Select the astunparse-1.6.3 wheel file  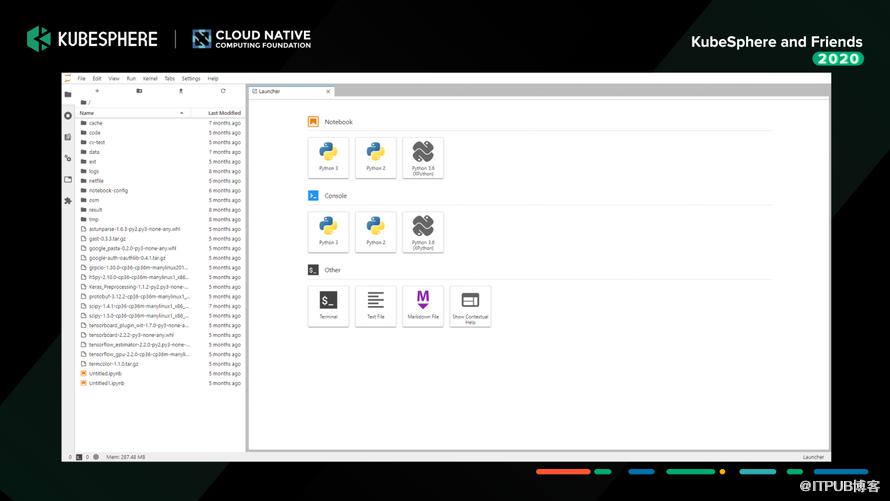point(161,229)
